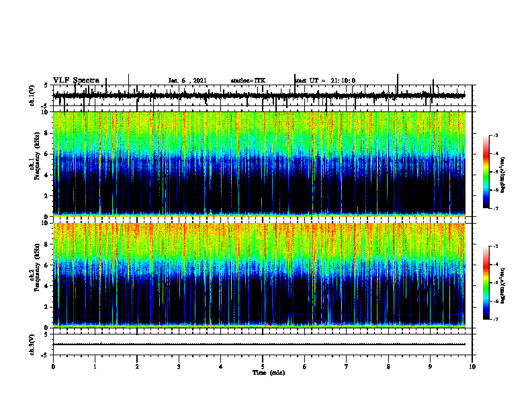Click the "4" kHz tick on ch.2 axis
This screenshot has height=411, width=532.
click(x=47, y=286)
